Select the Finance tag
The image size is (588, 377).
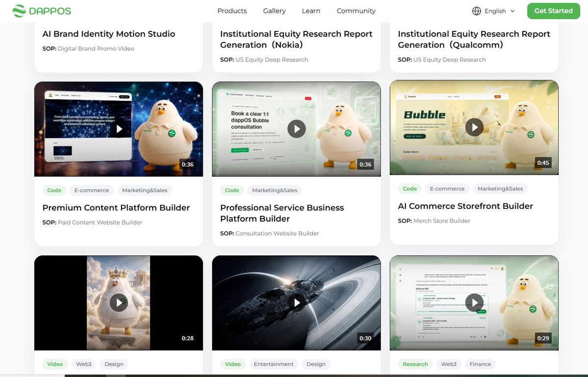coord(480,364)
